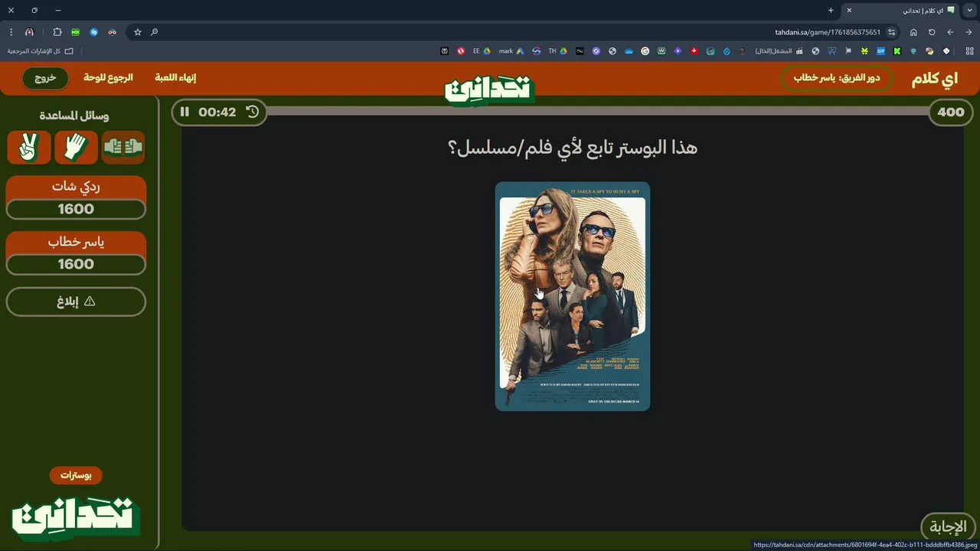This screenshot has height=551, width=980.
Task: Click the 400 points badge
Action: click(x=951, y=112)
